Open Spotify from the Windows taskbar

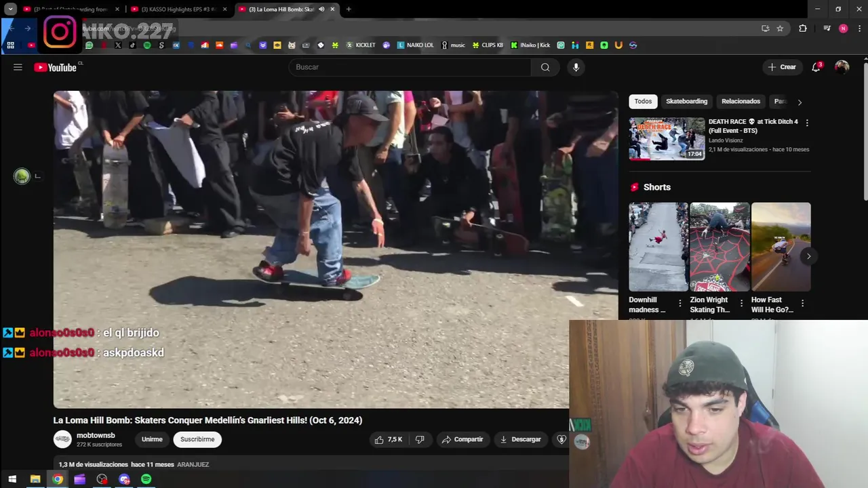click(x=146, y=479)
